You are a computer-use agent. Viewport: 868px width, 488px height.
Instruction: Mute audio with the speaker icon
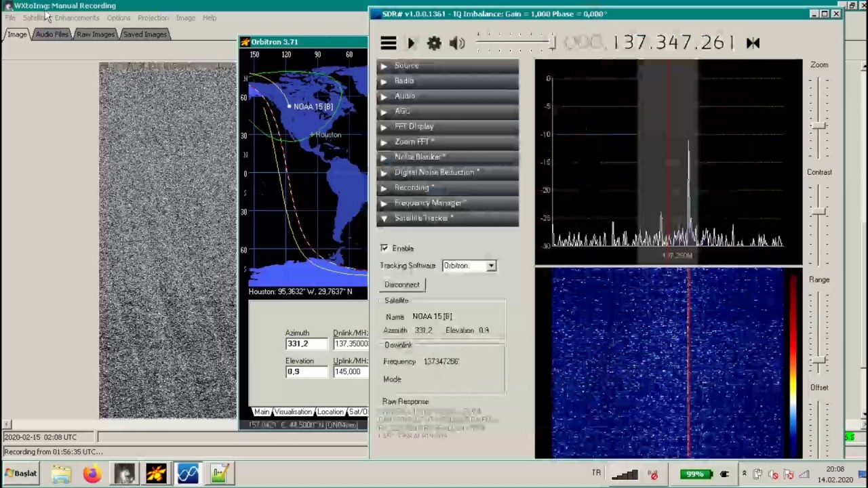coord(457,43)
